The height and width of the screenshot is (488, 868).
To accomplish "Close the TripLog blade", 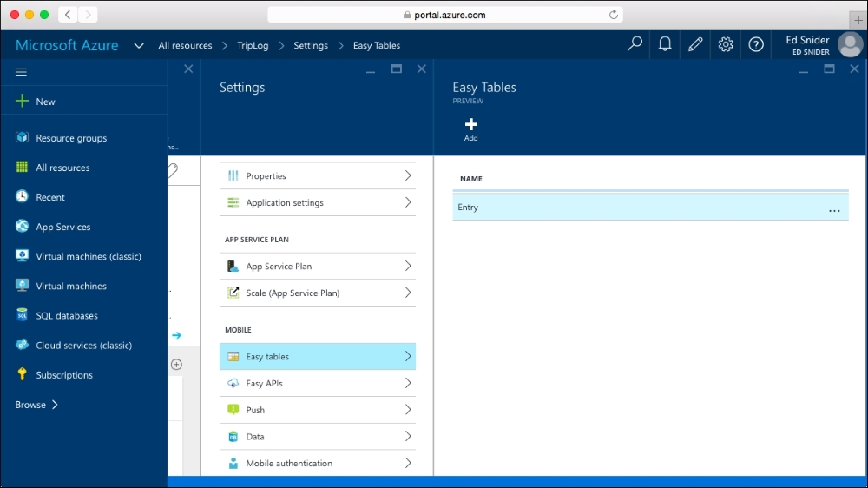I will coord(188,69).
